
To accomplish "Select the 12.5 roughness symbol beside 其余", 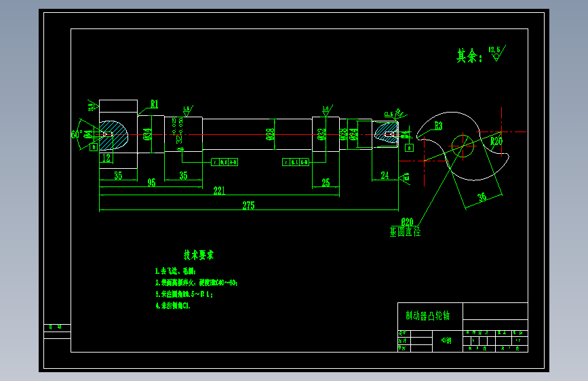I will click(497, 54).
